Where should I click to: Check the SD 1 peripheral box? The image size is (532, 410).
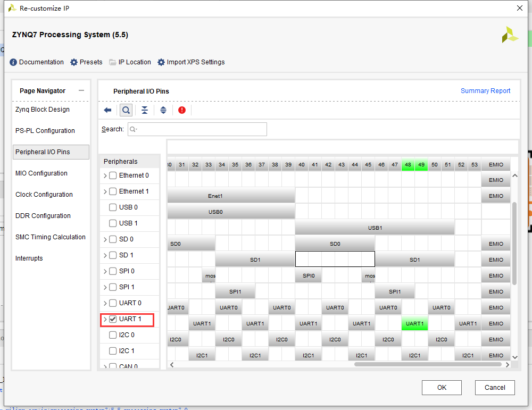[113, 255]
